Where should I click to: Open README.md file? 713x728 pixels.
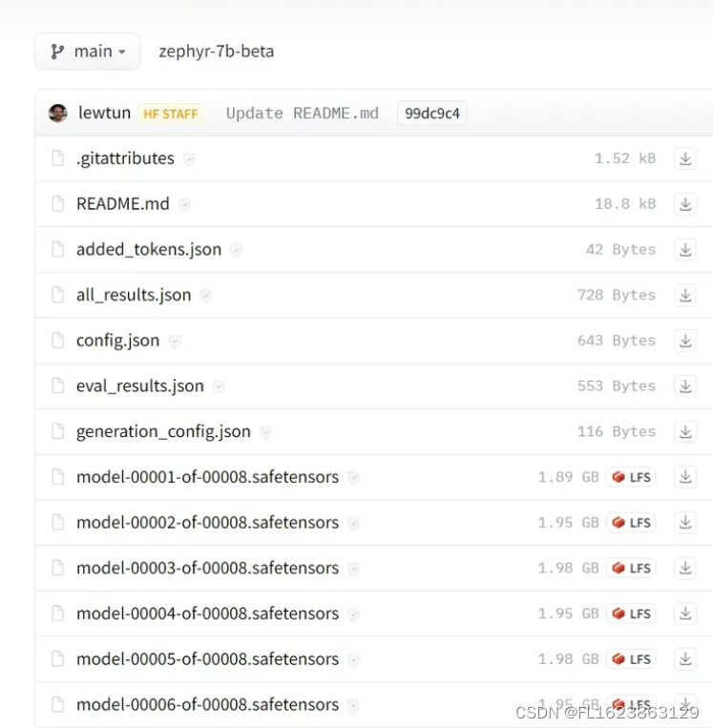click(x=122, y=204)
